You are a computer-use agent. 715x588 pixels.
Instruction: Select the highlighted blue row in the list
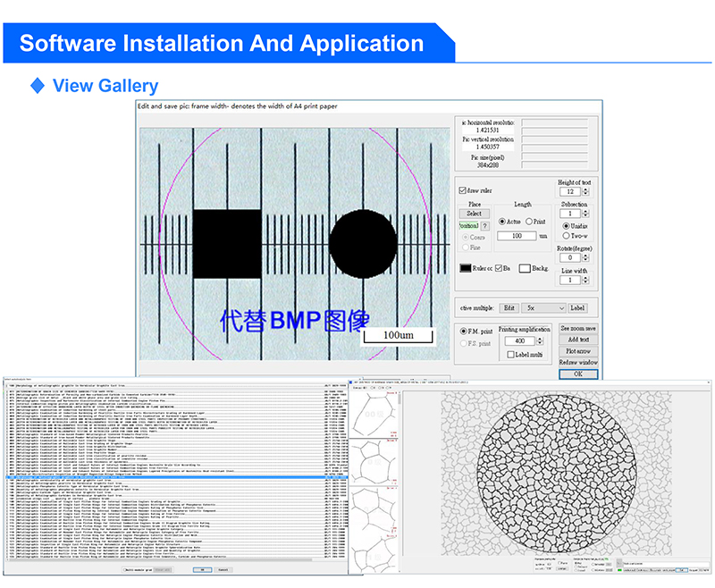[177, 477]
